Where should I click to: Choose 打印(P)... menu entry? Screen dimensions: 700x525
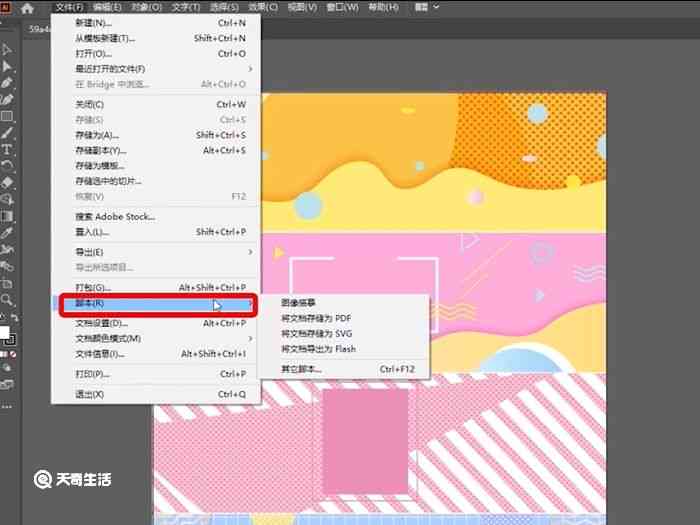point(156,374)
